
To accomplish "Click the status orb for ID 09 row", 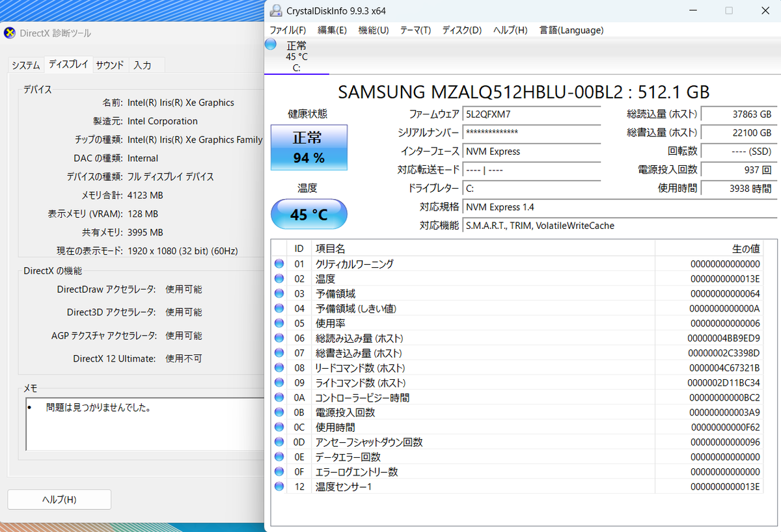I will (x=279, y=382).
